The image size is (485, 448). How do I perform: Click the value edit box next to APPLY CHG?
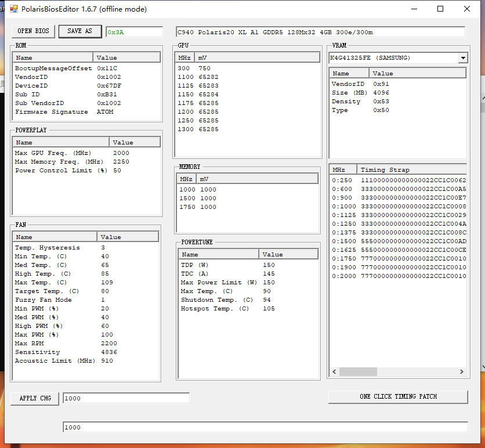pos(126,398)
